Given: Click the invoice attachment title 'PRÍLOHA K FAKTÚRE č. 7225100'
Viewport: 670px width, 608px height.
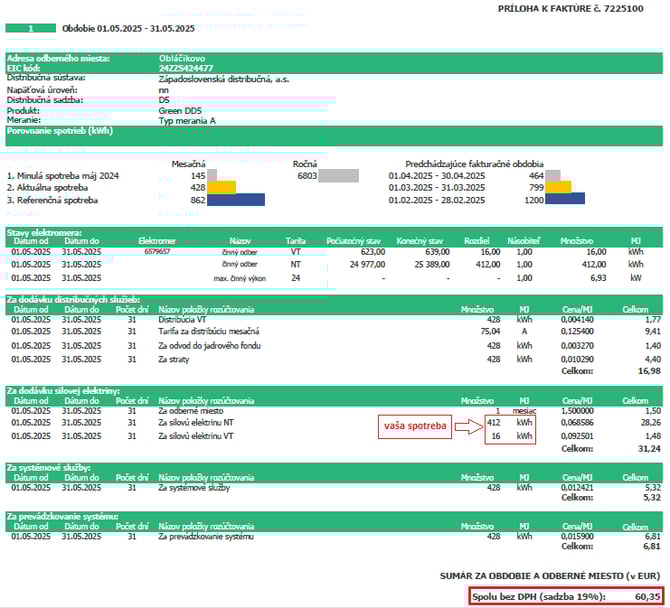Looking at the screenshot, I should 570,9.
